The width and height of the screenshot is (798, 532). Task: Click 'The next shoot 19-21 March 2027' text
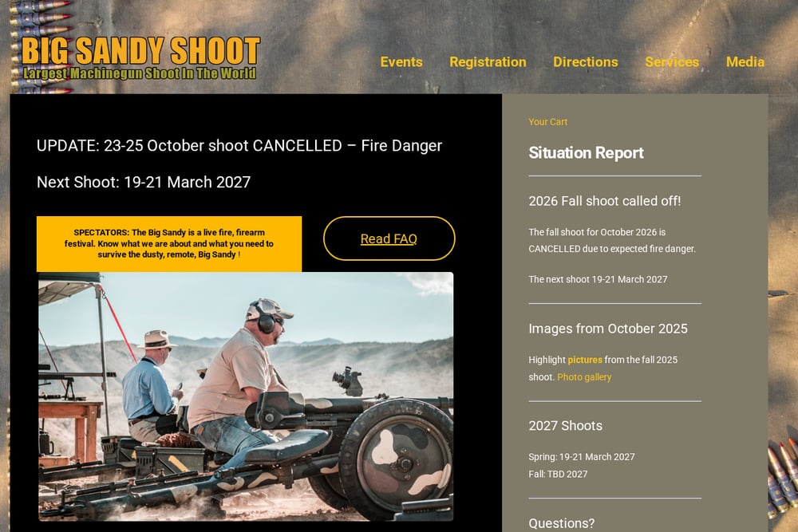pos(598,279)
